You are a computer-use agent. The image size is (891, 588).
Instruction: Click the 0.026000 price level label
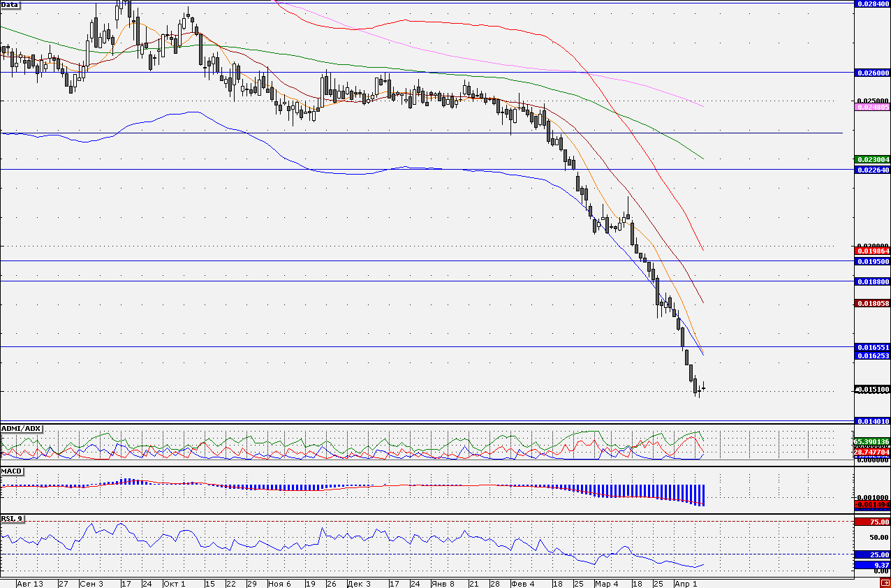click(872, 72)
